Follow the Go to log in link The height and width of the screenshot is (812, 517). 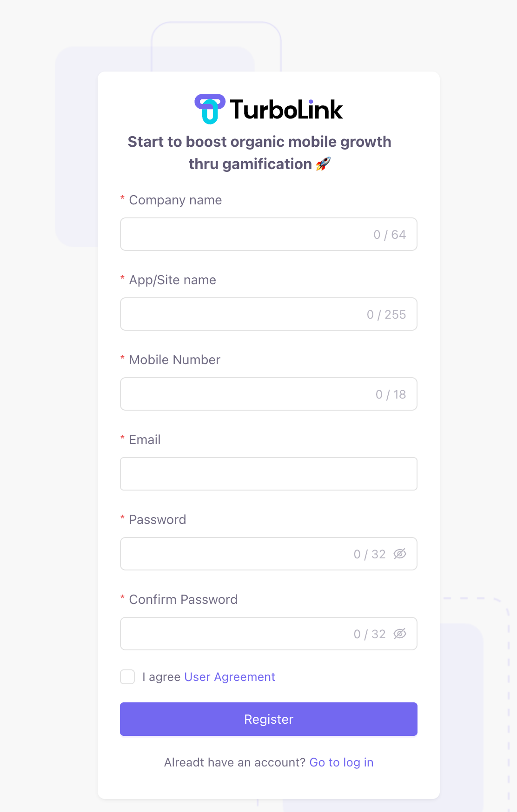click(341, 762)
